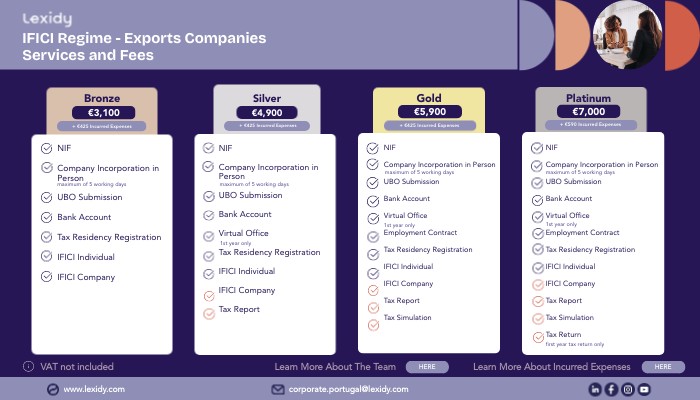700x400 pixels.
Task: Open the Facebook social icon
Action: 611,389
